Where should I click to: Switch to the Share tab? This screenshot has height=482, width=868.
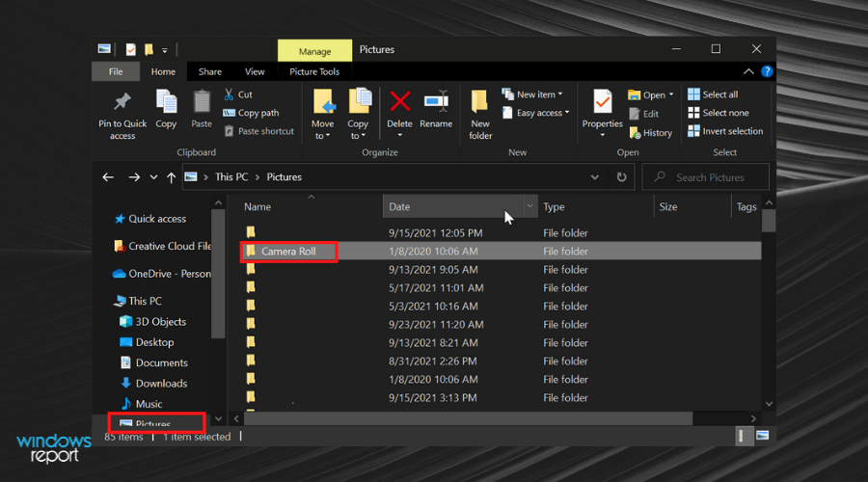pos(210,71)
